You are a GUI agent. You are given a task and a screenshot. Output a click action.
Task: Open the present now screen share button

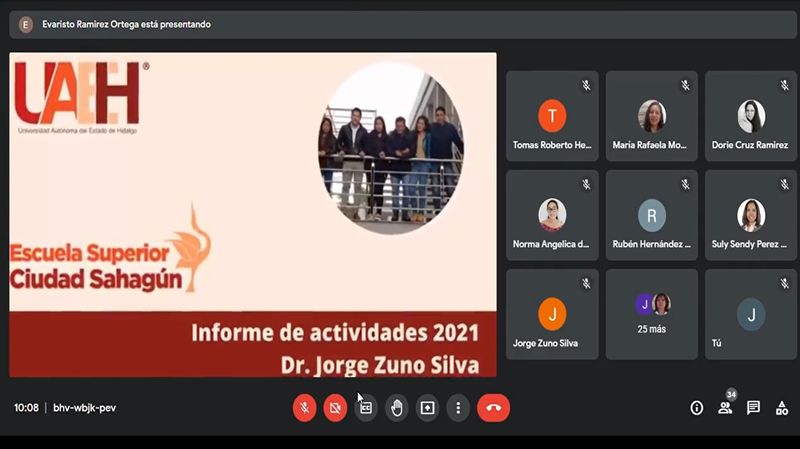(427, 408)
